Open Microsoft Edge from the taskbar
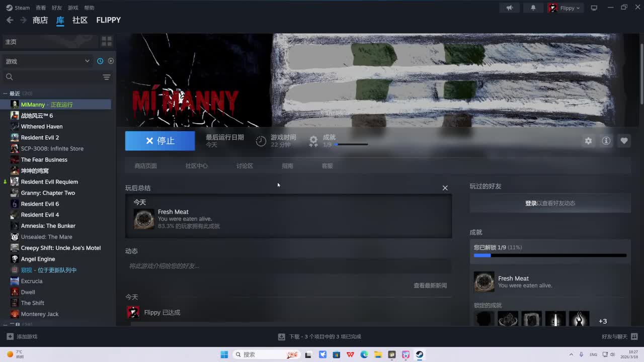 tap(364, 354)
